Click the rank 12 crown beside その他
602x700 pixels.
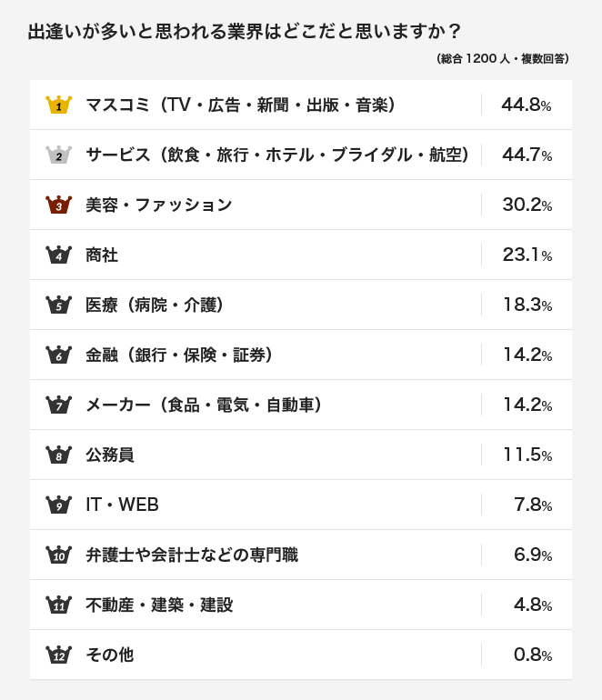coord(58,655)
